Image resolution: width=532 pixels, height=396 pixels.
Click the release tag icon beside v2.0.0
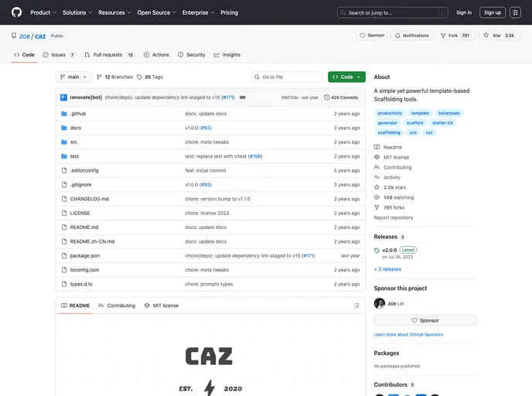coord(377,251)
